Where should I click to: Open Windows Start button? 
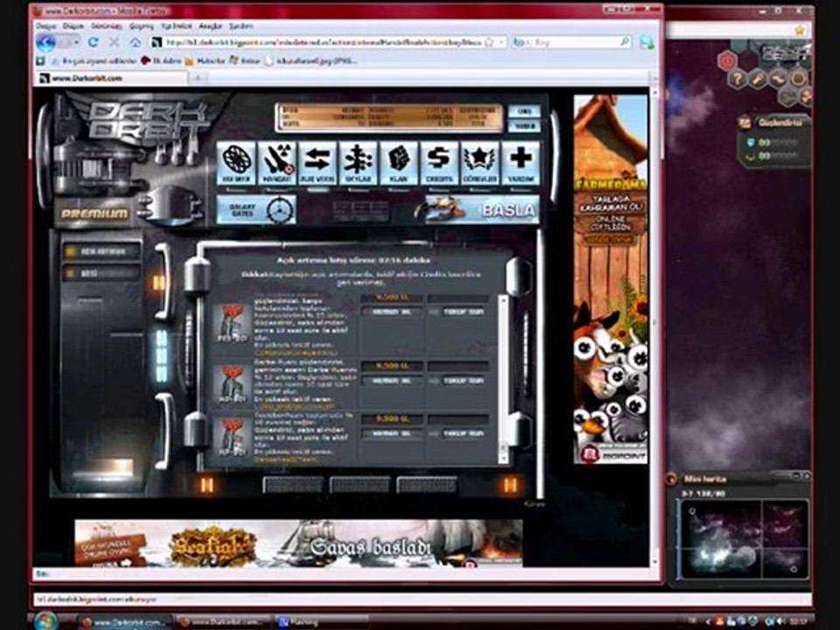[x=45, y=620]
